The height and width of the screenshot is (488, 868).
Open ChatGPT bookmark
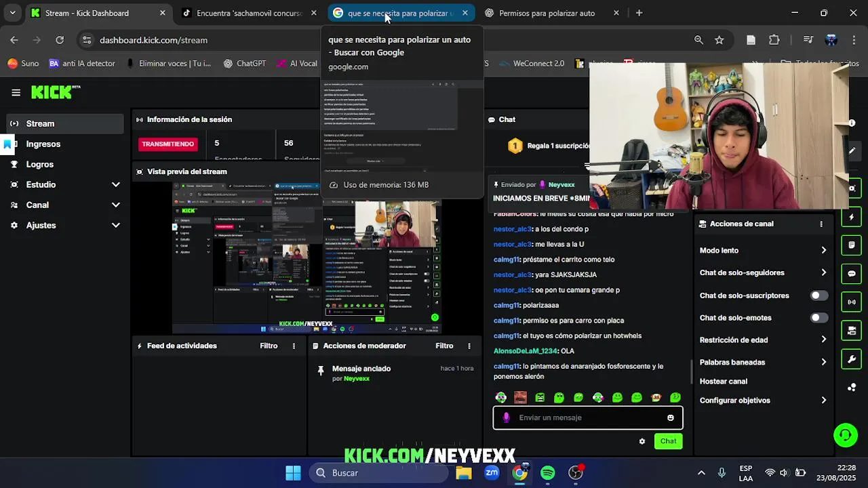pyautogui.click(x=243, y=63)
